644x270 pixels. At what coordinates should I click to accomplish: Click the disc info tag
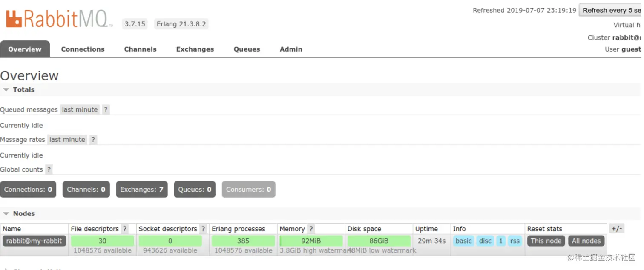tap(485, 241)
